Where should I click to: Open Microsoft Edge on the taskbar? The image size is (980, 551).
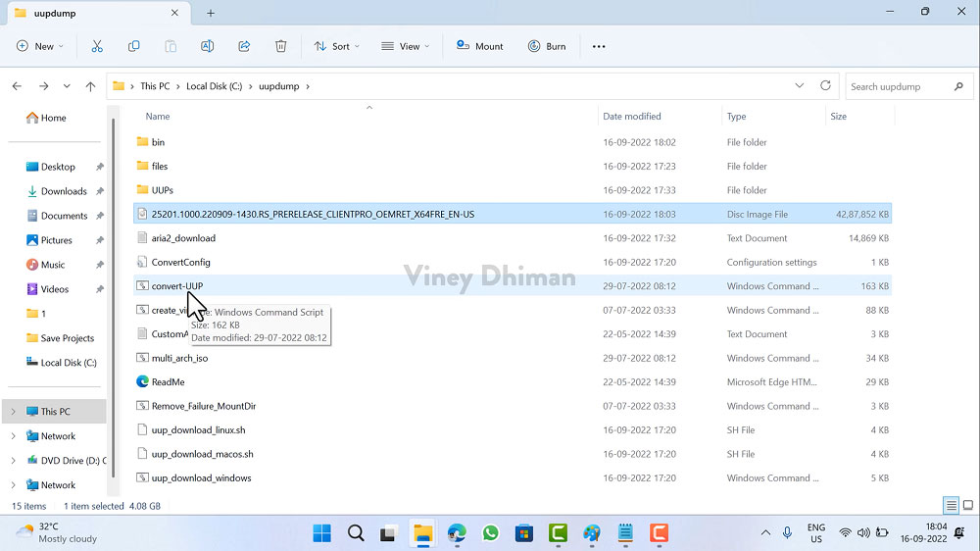[457, 533]
